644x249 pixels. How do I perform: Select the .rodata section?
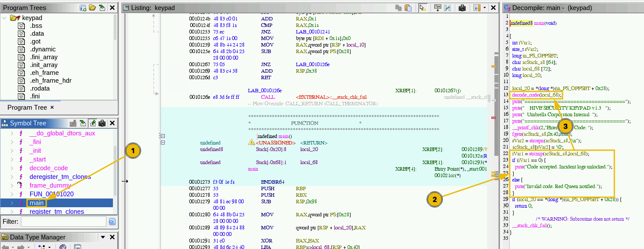[x=40, y=88]
